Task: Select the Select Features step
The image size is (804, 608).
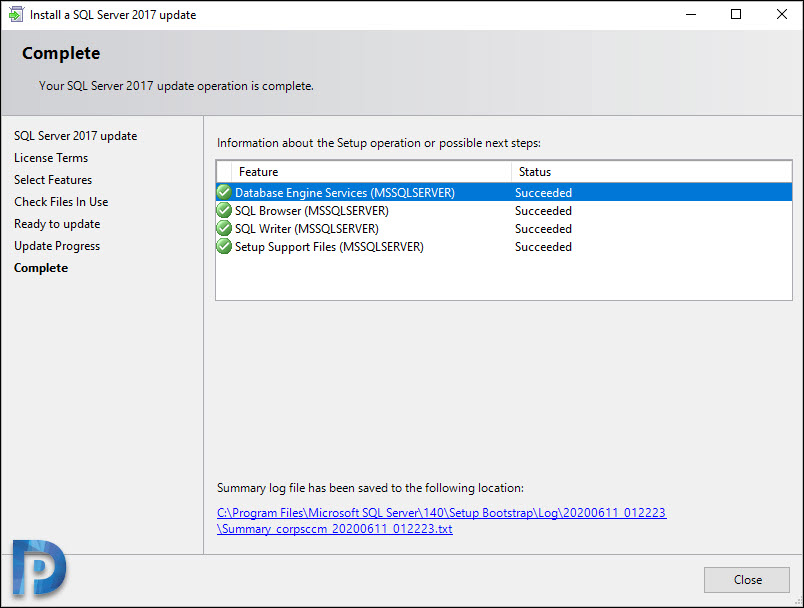Action: coord(53,180)
